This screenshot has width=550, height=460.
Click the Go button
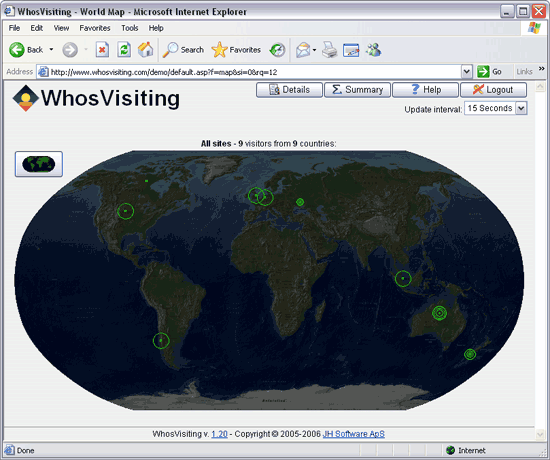point(490,72)
